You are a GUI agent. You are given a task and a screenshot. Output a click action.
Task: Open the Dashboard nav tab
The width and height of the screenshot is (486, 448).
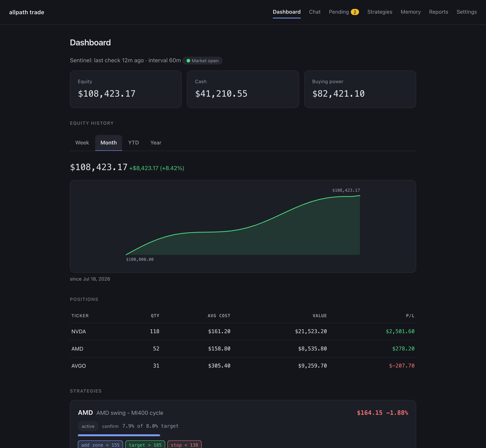click(x=286, y=12)
